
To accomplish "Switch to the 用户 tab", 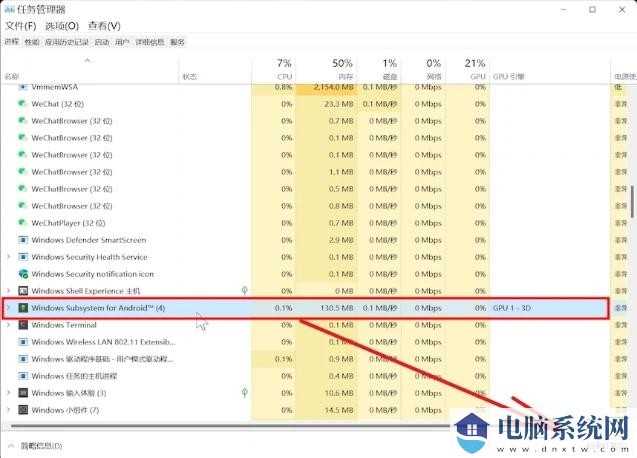I will [x=122, y=42].
